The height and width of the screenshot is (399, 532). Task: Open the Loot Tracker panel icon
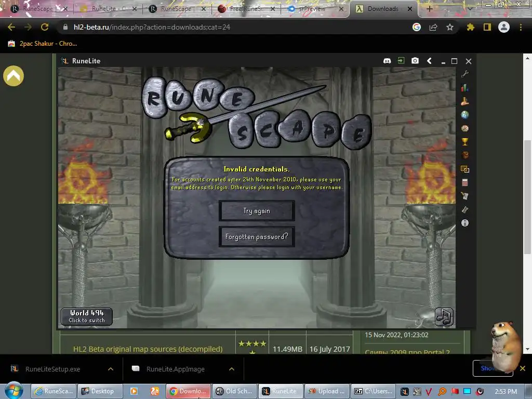coord(465,155)
